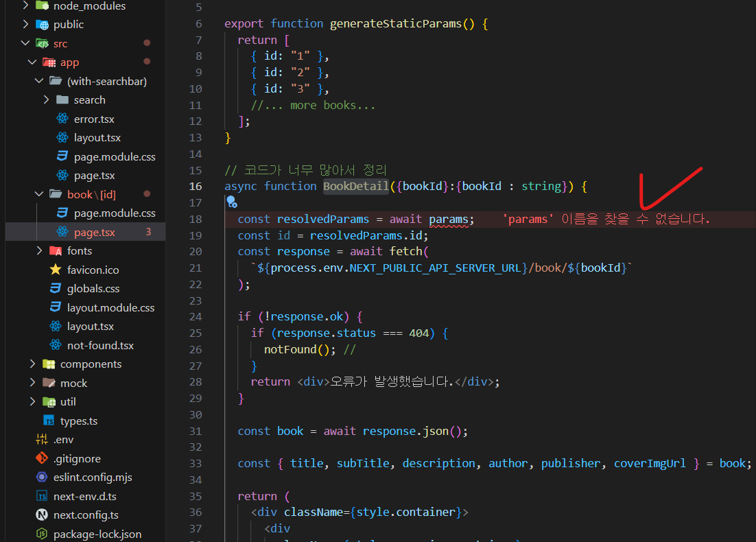Click the app folder icon
Viewport: 756px width, 542px height.
[x=49, y=62]
